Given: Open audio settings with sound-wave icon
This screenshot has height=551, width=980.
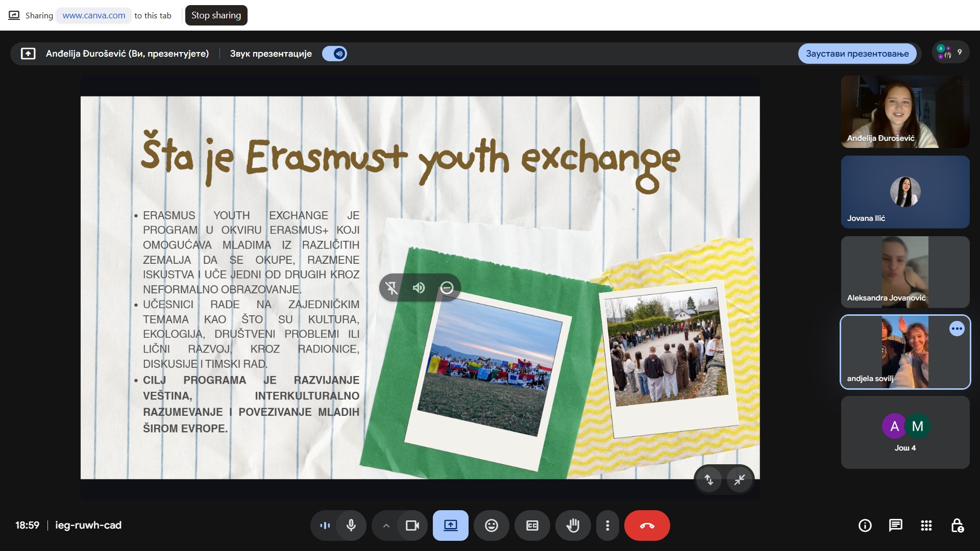Looking at the screenshot, I should (325, 525).
